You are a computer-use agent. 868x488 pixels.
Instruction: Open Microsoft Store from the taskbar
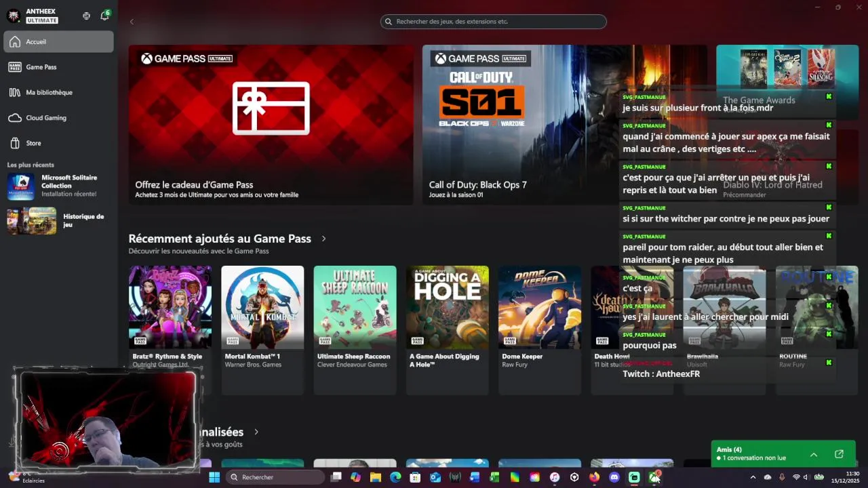pyautogui.click(x=415, y=477)
